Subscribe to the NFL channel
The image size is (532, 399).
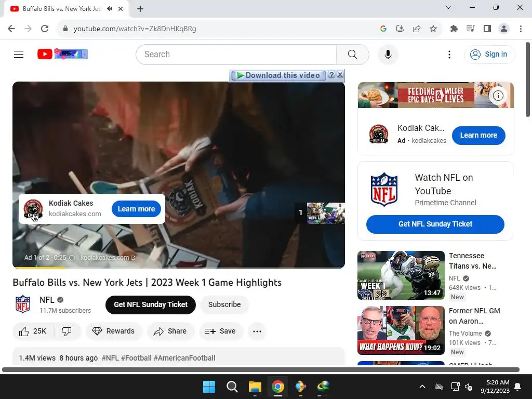point(224,304)
